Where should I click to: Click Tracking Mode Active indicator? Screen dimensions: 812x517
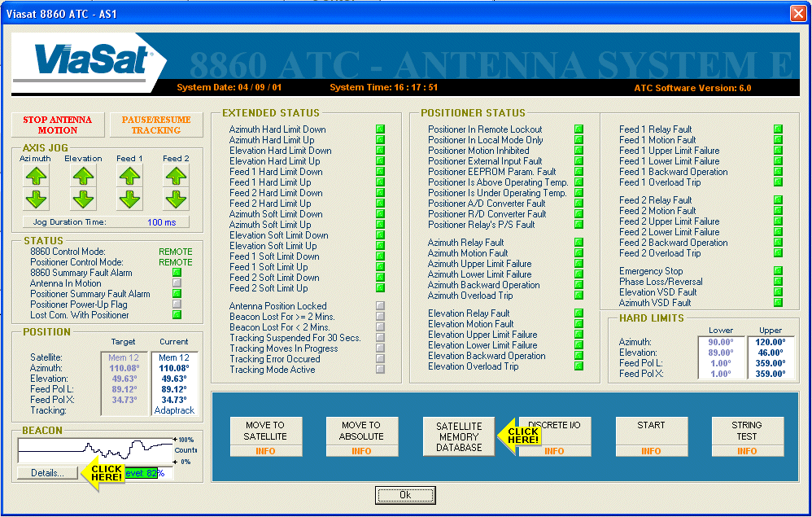380,370
